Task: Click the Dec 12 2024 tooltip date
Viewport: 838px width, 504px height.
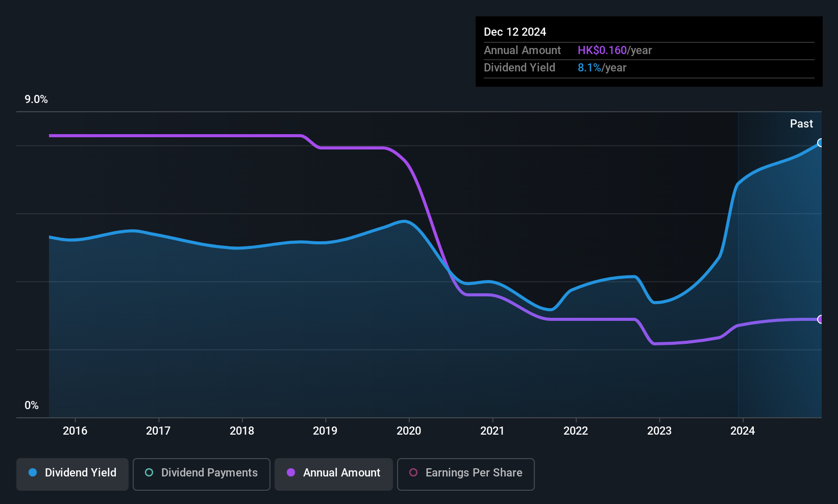Action: coord(515,32)
